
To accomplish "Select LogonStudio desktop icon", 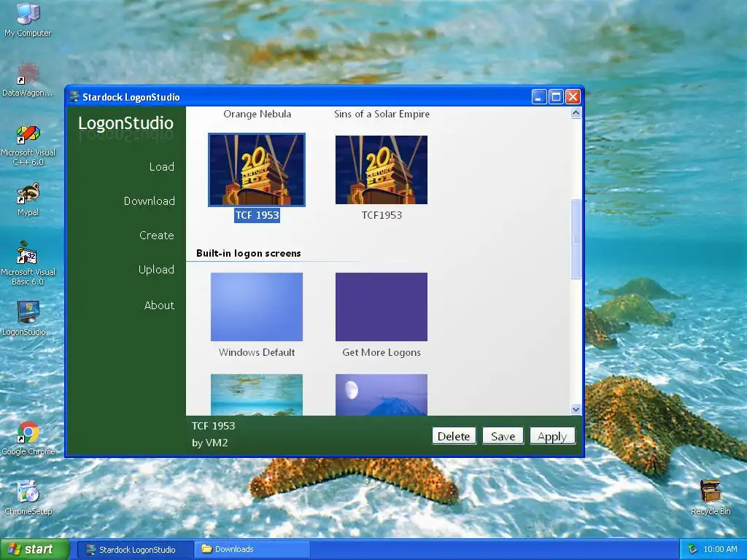I will 28,319.
